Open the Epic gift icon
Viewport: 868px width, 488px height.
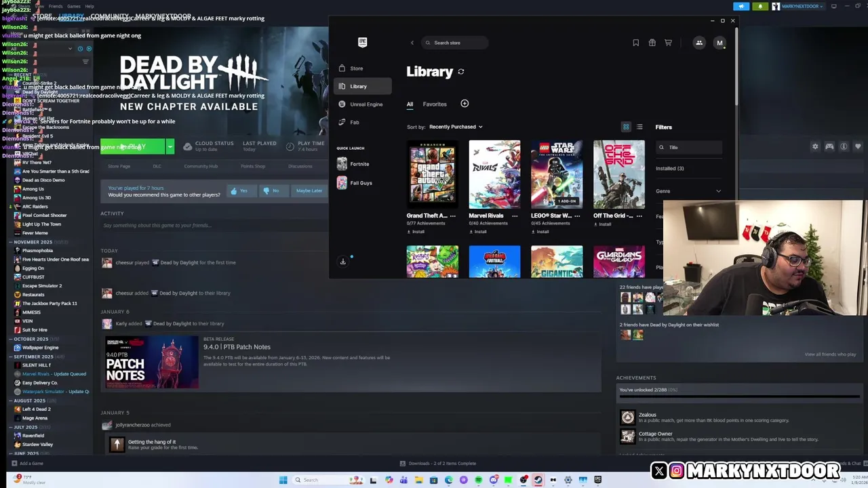coord(652,43)
